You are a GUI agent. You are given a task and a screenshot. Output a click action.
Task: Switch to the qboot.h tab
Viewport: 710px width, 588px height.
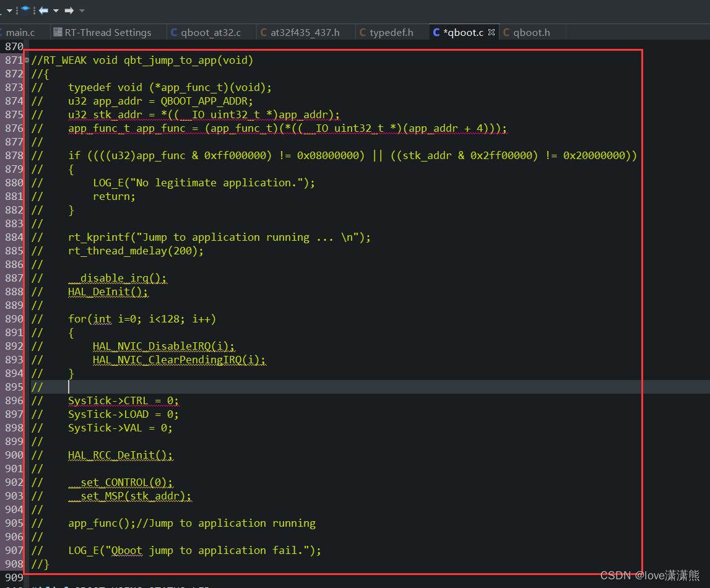532,33
